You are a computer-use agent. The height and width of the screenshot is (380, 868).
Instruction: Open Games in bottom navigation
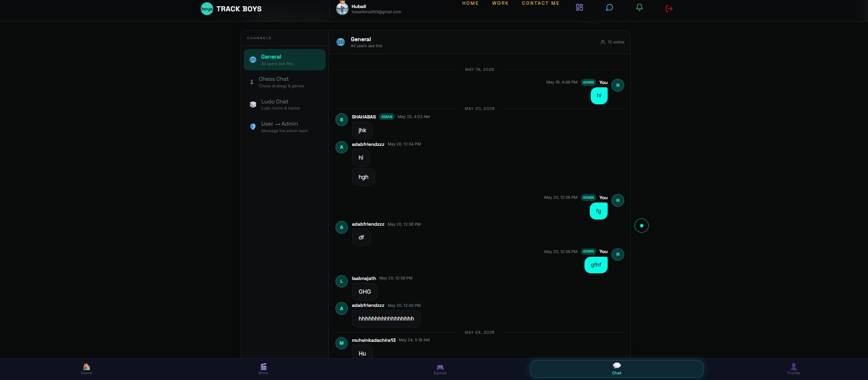click(x=440, y=369)
